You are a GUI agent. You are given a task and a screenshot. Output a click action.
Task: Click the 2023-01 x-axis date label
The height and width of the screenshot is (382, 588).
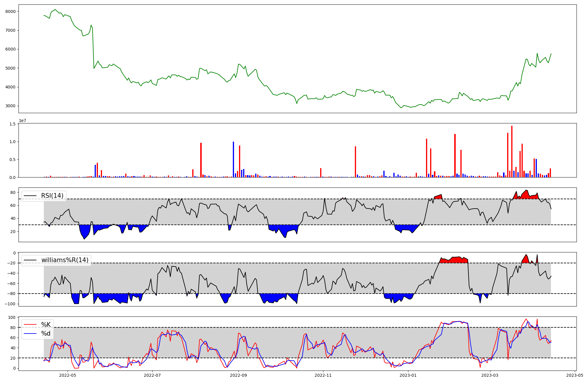[x=408, y=375]
